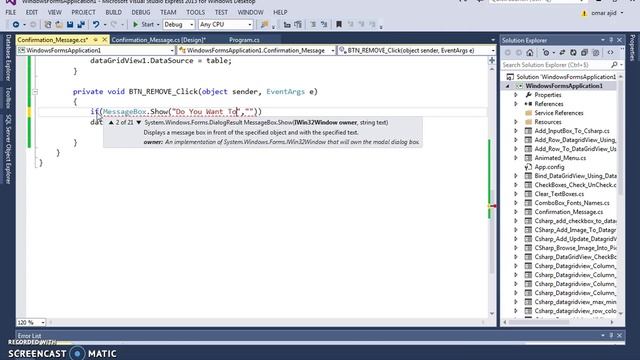Open the Toolbox side tab
The image size is (640, 360).
point(8,98)
